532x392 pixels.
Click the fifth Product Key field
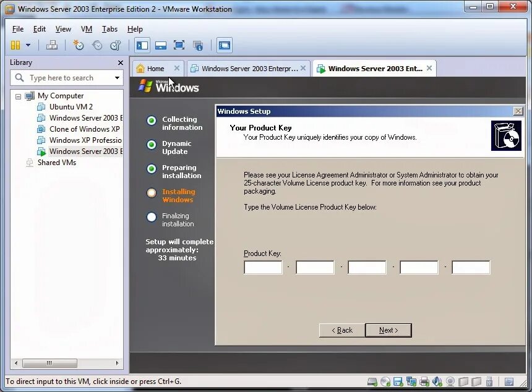471,267
